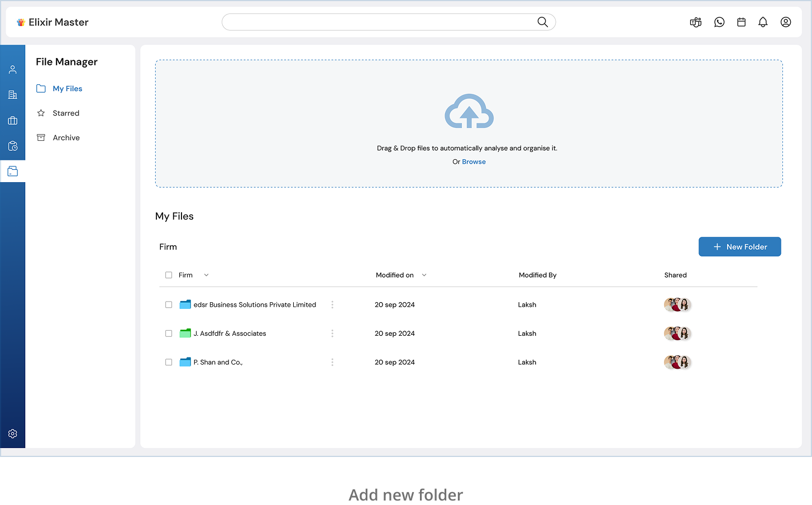Expand the Firm column sort chevron
The height and width of the screenshot is (505, 812).
click(206, 275)
